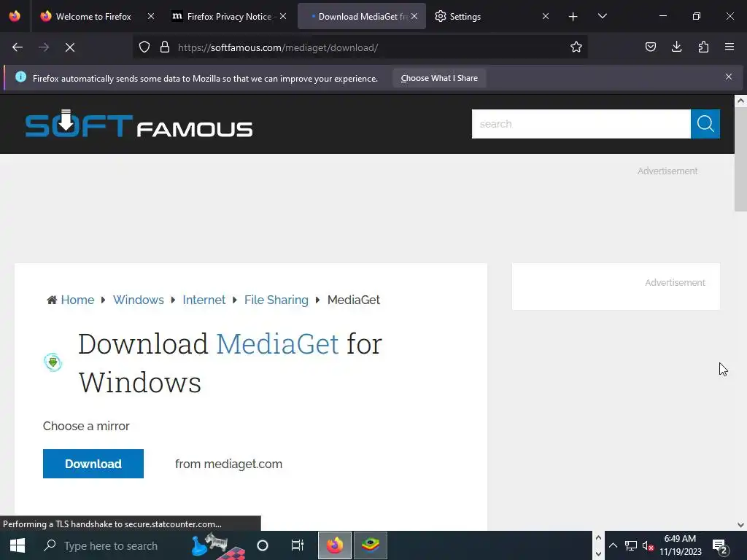This screenshot has width=747, height=560.
Task: Expand the List all tabs chevron
Action: [x=602, y=17]
